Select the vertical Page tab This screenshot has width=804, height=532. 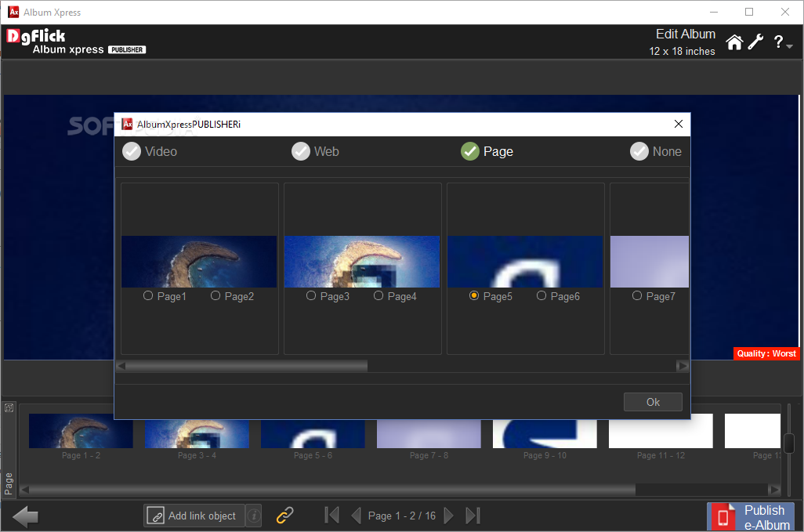click(x=9, y=484)
